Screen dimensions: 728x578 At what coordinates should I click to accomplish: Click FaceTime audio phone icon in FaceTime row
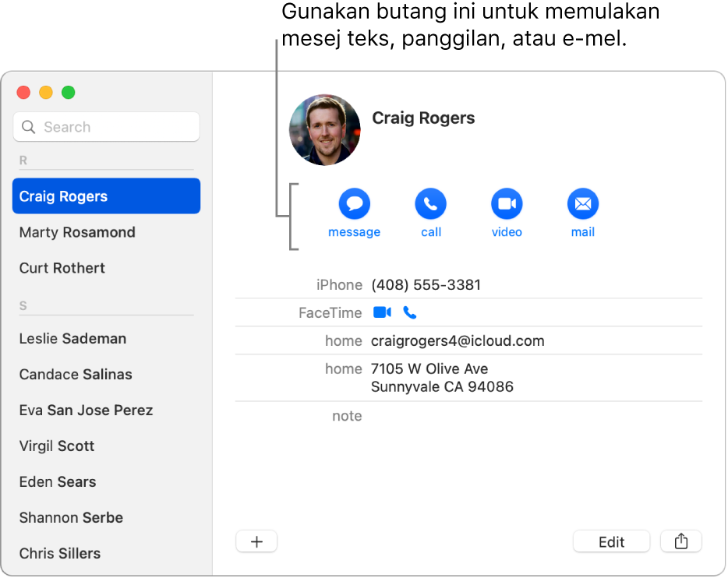point(409,312)
